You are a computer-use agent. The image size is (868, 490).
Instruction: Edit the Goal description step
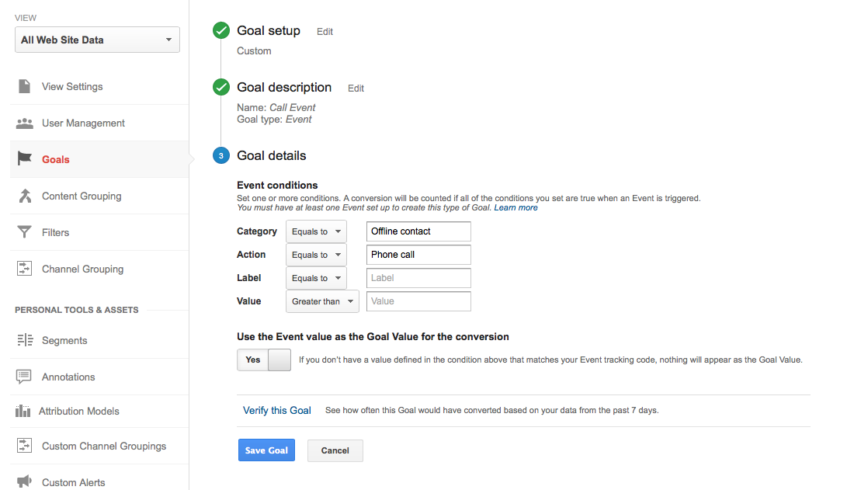pos(356,88)
